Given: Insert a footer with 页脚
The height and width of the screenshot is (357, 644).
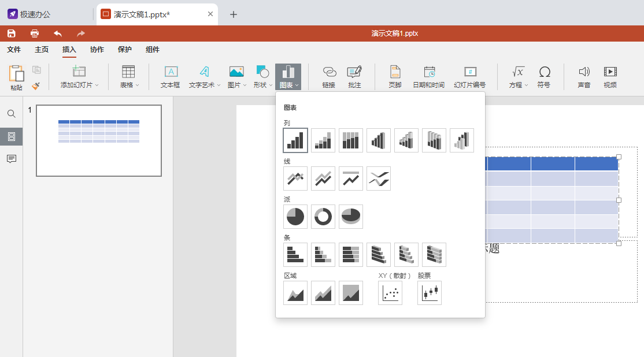Looking at the screenshot, I should [395, 77].
